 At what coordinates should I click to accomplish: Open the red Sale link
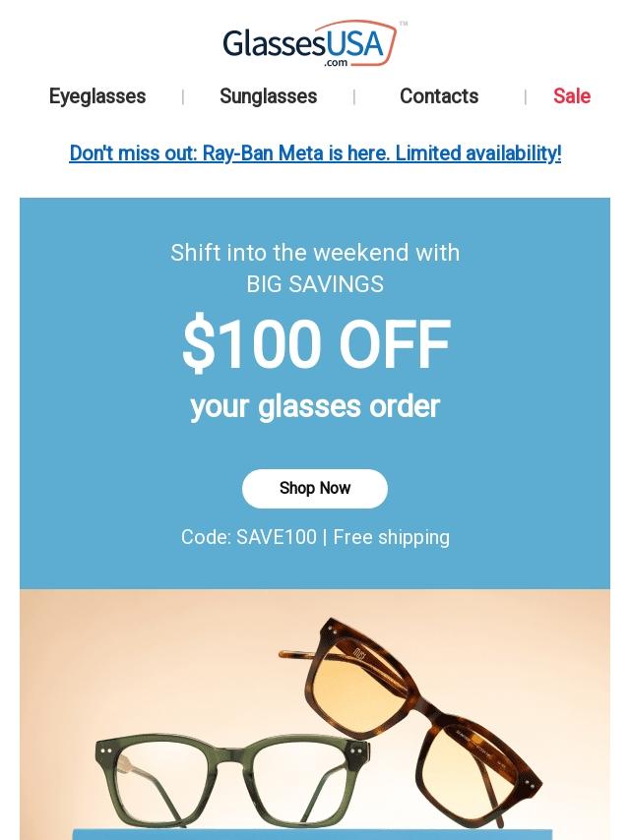pyautogui.click(x=571, y=96)
